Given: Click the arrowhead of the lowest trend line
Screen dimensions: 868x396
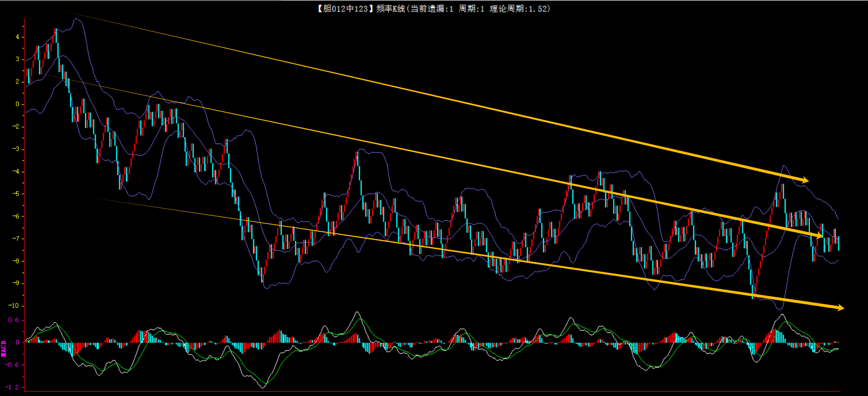Looking at the screenshot, I should [x=839, y=308].
